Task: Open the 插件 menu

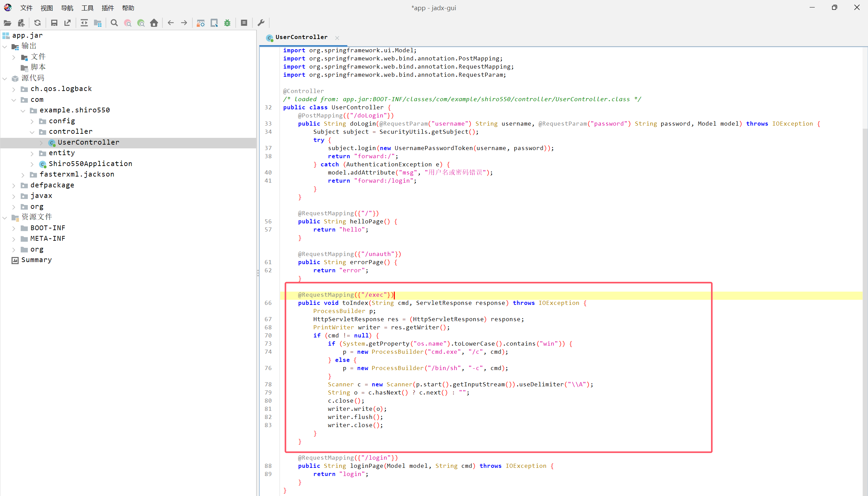Action: 108,8
